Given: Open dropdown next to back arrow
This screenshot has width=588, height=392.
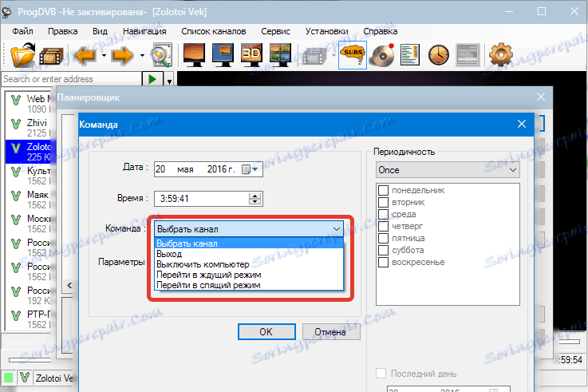Looking at the screenshot, I should click(x=104, y=56).
